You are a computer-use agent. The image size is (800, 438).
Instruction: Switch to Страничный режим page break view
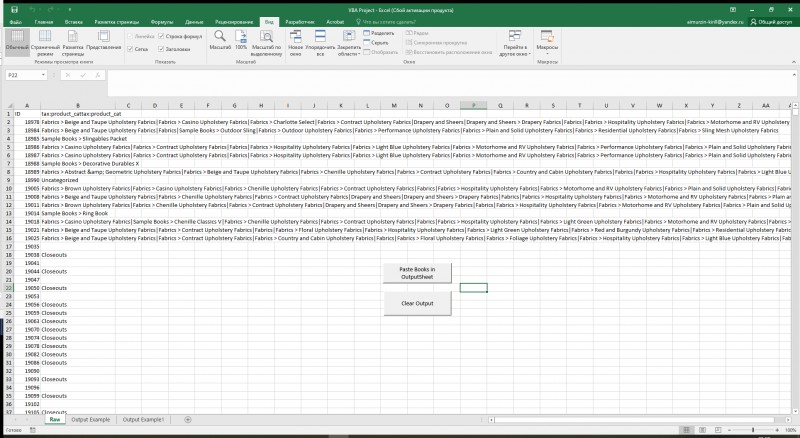click(45, 43)
